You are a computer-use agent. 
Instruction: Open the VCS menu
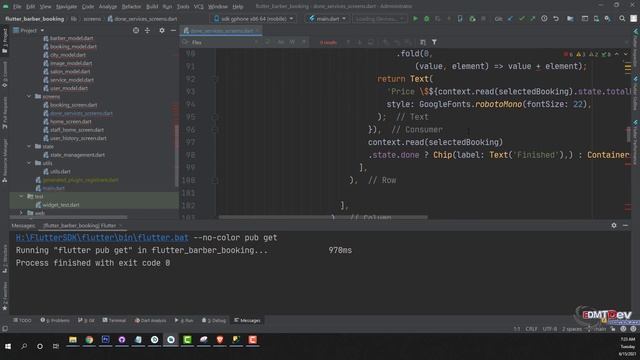199,7
